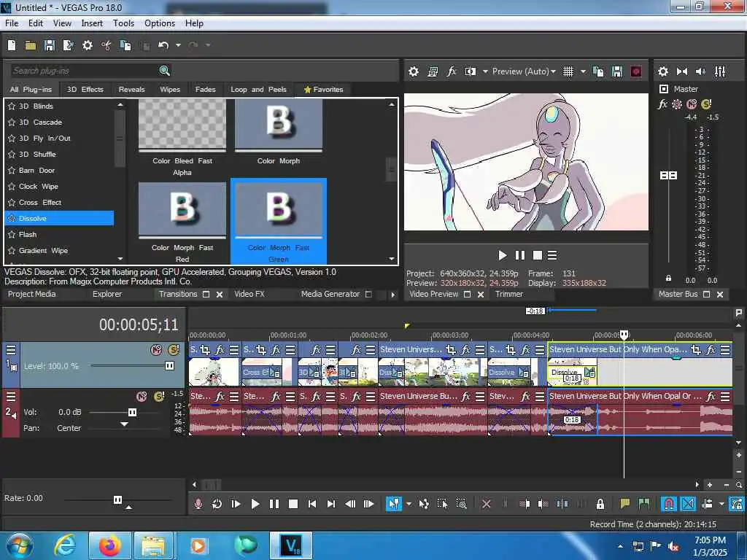Select the Wipes plug-in category tab
This screenshot has width=747, height=560.
(x=170, y=90)
